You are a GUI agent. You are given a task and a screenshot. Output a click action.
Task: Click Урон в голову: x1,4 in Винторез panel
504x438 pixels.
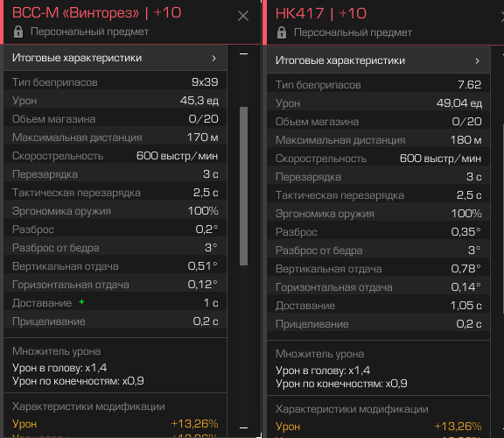pos(59,368)
